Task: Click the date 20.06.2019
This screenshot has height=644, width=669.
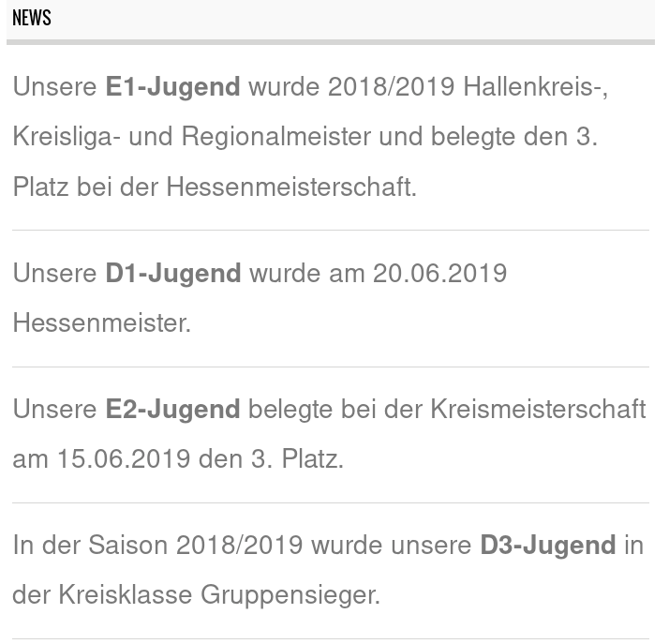Action: 439,274
